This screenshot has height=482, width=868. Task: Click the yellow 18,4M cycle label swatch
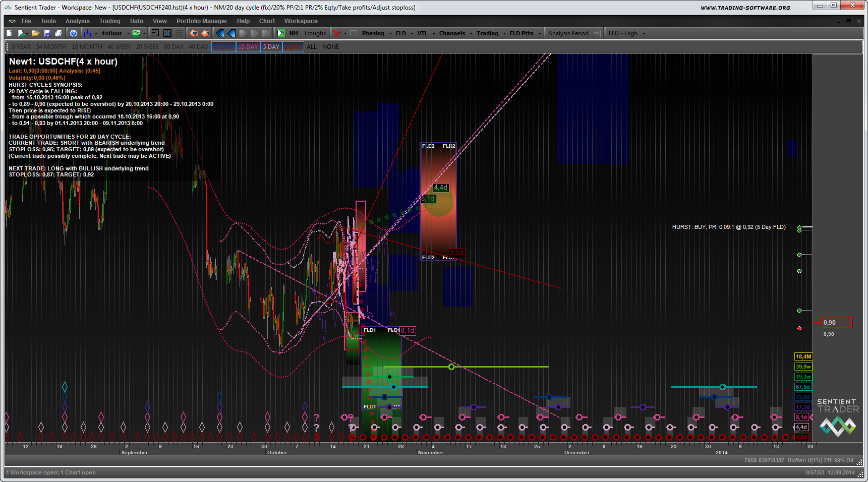pyautogui.click(x=803, y=356)
